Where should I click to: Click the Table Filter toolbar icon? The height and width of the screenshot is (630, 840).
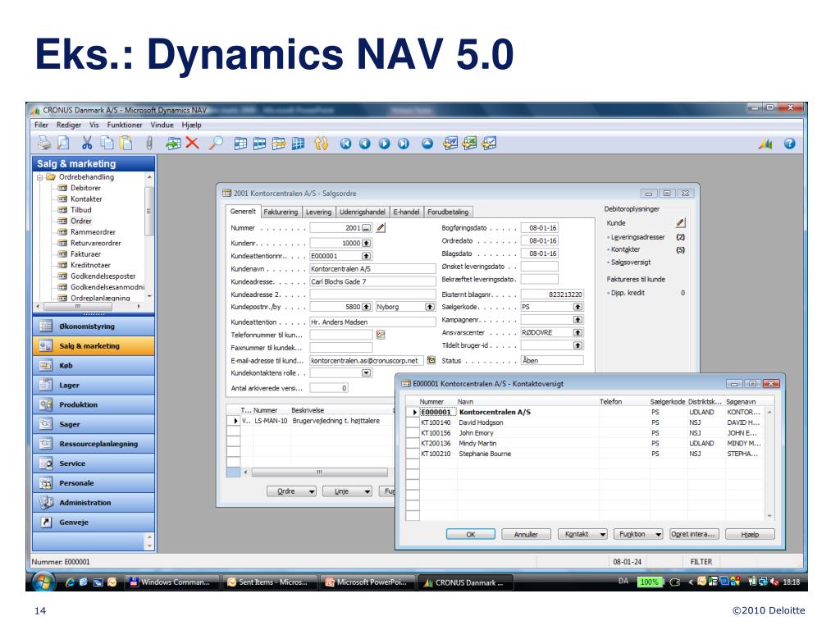[260, 144]
